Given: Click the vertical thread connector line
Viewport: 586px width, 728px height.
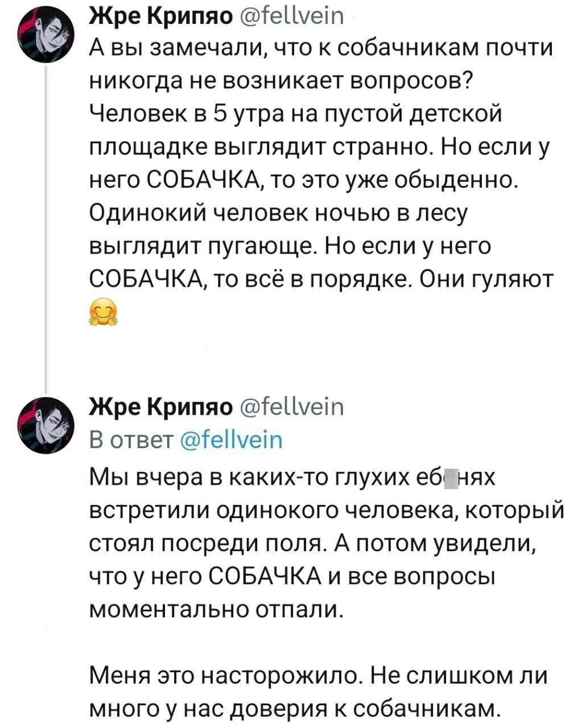Looking at the screenshot, I should click(x=47, y=227).
